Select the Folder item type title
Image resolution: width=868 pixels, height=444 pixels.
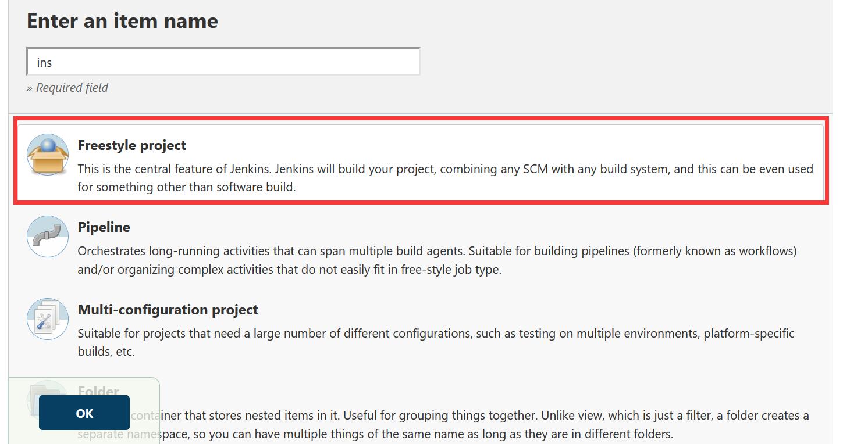pos(99,391)
